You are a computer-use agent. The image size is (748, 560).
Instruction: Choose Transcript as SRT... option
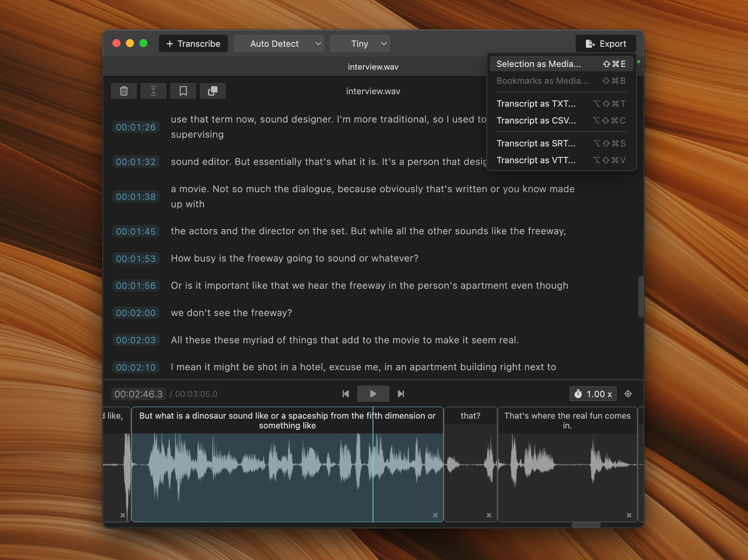[562, 143]
